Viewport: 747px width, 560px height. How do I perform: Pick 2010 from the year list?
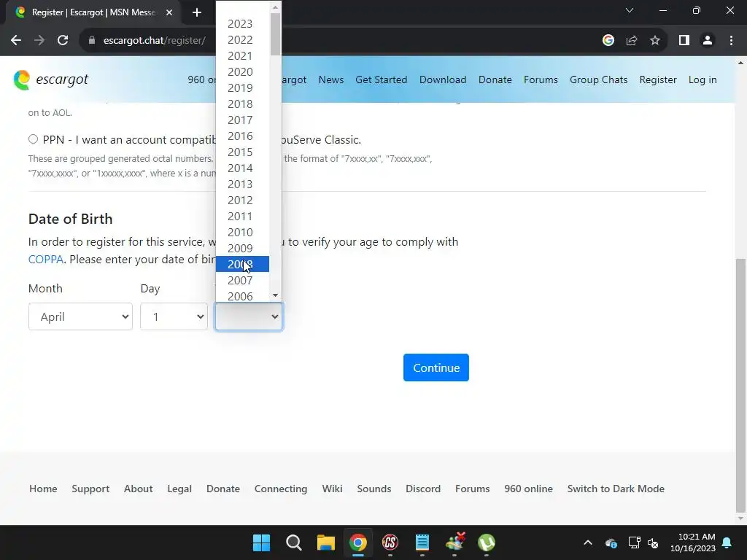tap(242, 233)
